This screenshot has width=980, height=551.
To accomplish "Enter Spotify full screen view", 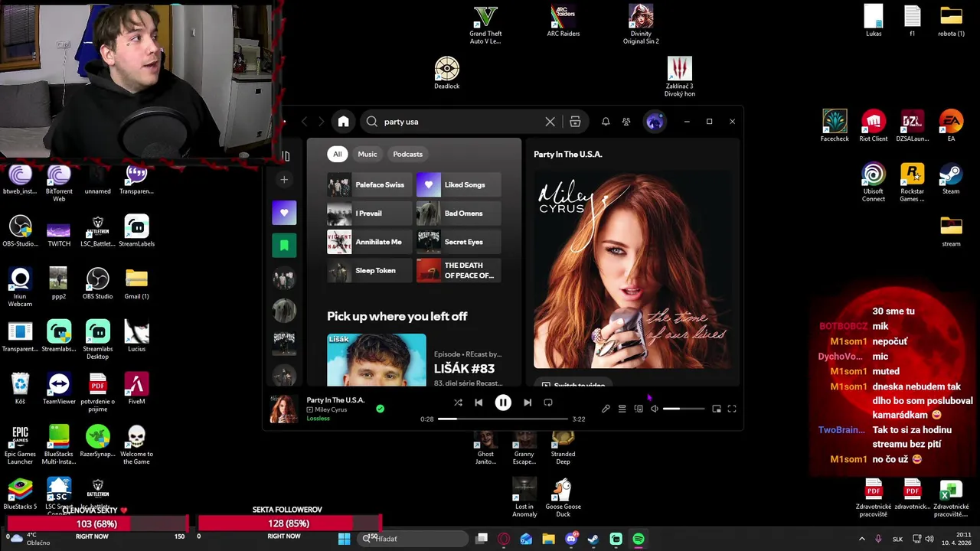I will pyautogui.click(x=732, y=409).
